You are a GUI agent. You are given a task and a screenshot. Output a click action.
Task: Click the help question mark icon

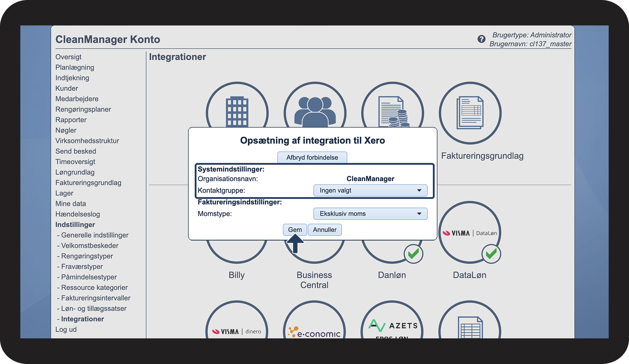[x=481, y=39]
